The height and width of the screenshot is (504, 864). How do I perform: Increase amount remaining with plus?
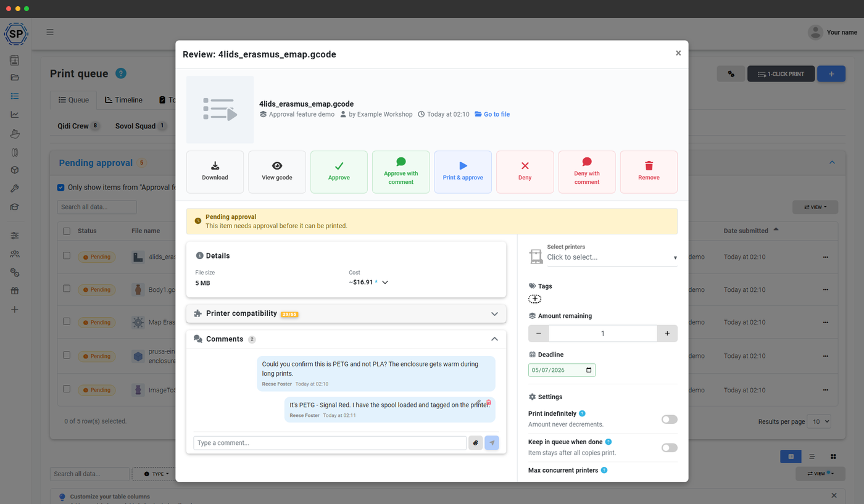click(667, 334)
